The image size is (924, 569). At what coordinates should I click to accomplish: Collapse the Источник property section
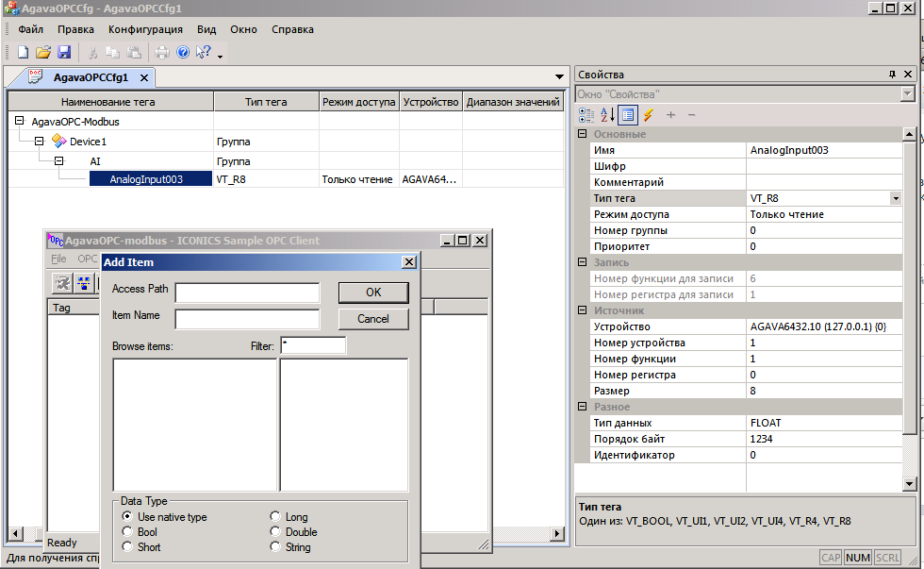pyautogui.click(x=583, y=310)
